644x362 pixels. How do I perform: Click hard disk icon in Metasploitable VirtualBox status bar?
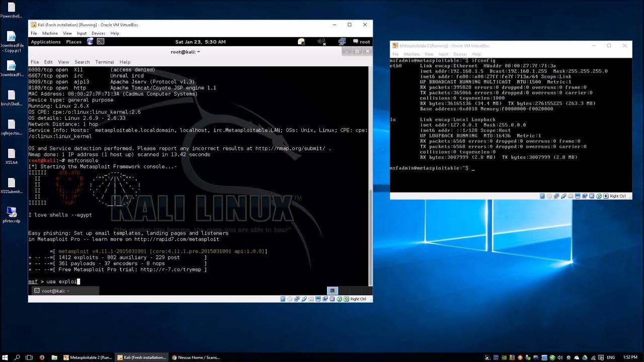click(542, 196)
